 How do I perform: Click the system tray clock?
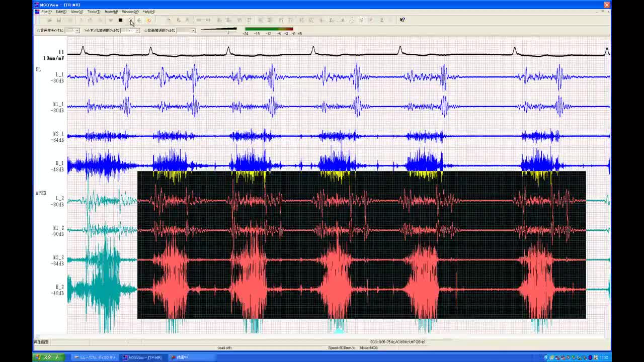click(603, 357)
